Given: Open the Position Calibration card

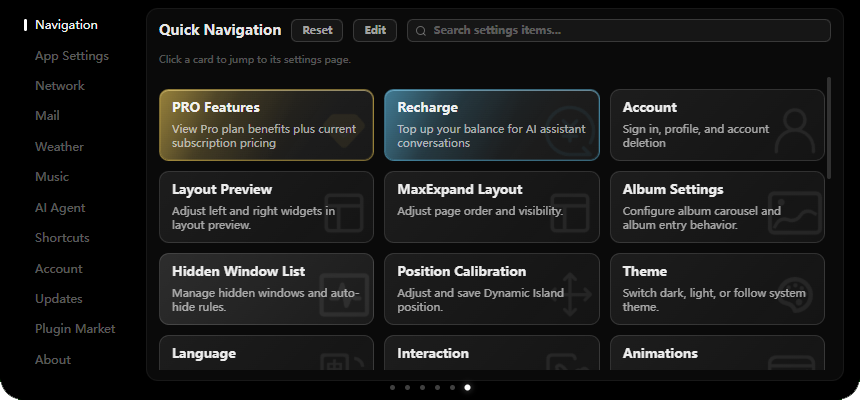Looking at the screenshot, I should pyautogui.click(x=492, y=289).
